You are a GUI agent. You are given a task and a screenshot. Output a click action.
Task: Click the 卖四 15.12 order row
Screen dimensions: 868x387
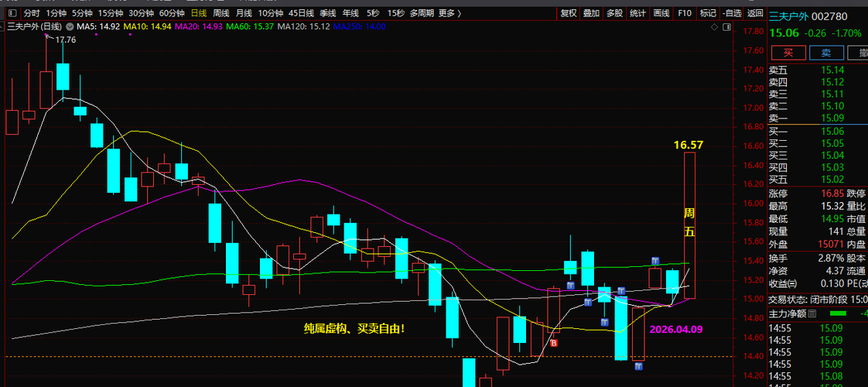(818, 82)
